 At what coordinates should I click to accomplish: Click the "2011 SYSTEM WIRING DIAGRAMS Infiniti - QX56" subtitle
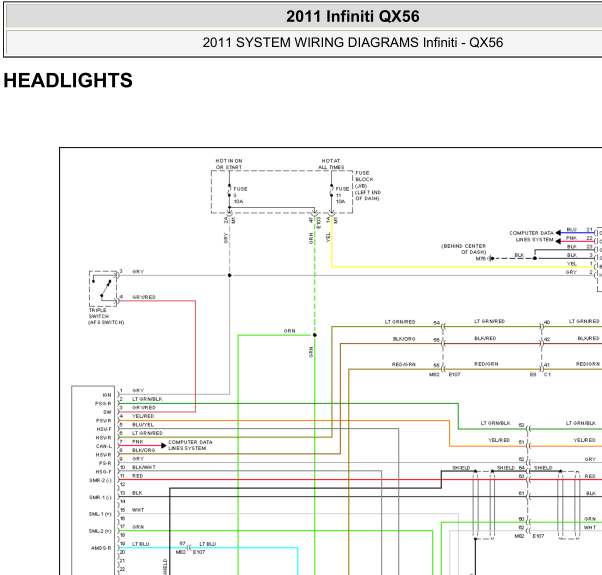tap(352, 42)
